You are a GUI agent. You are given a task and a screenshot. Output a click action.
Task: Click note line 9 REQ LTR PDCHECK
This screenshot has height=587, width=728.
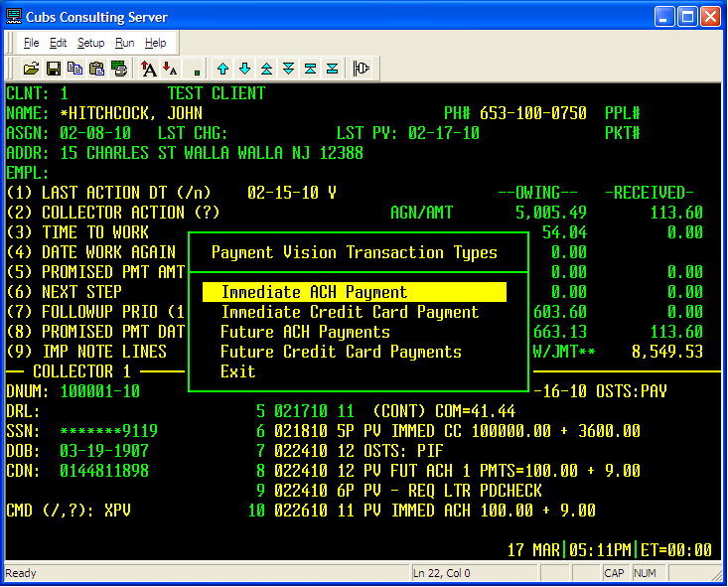399,491
